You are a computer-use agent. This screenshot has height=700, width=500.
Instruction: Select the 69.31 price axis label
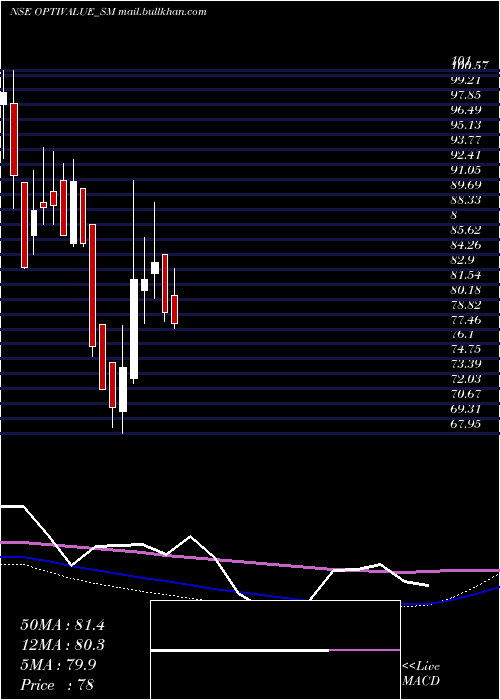click(467, 409)
